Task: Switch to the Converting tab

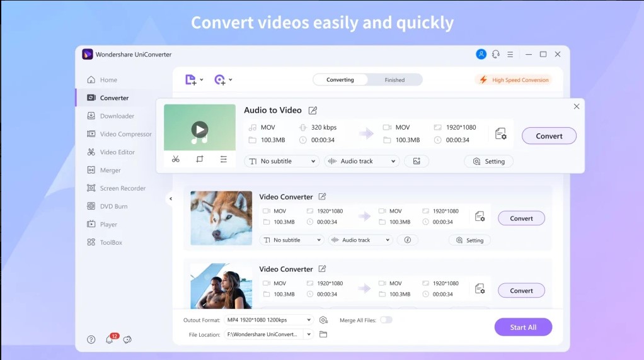Action: coord(340,79)
